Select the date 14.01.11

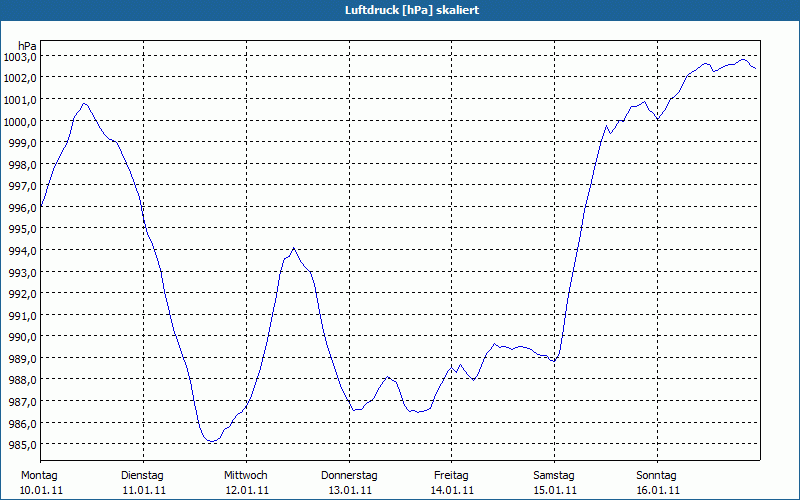[453, 491]
